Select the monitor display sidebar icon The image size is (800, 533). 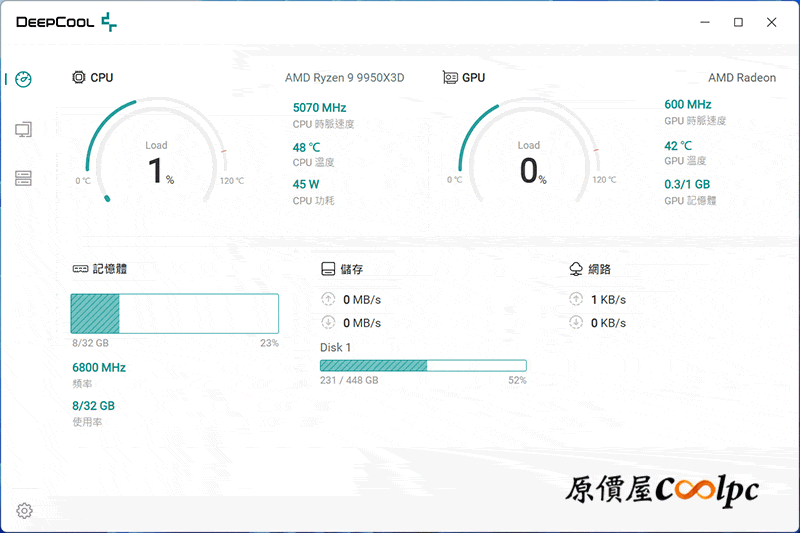tap(24, 129)
